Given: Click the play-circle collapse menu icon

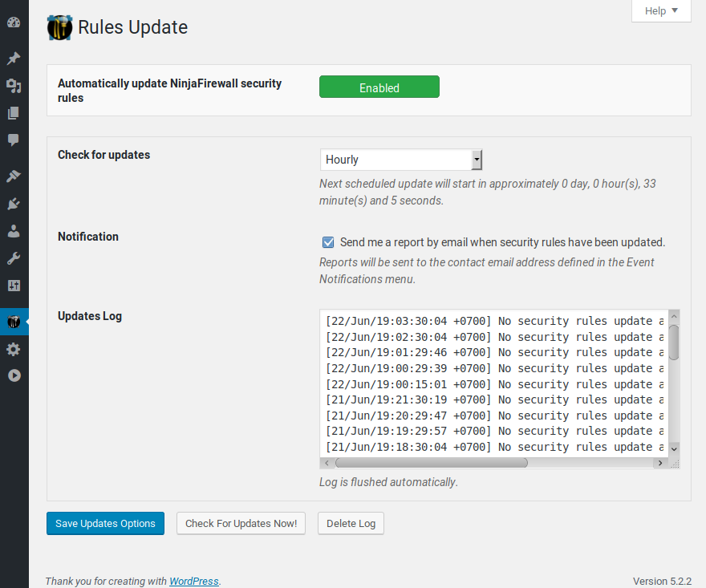Looking at the screenshot, I should [14, 375].
